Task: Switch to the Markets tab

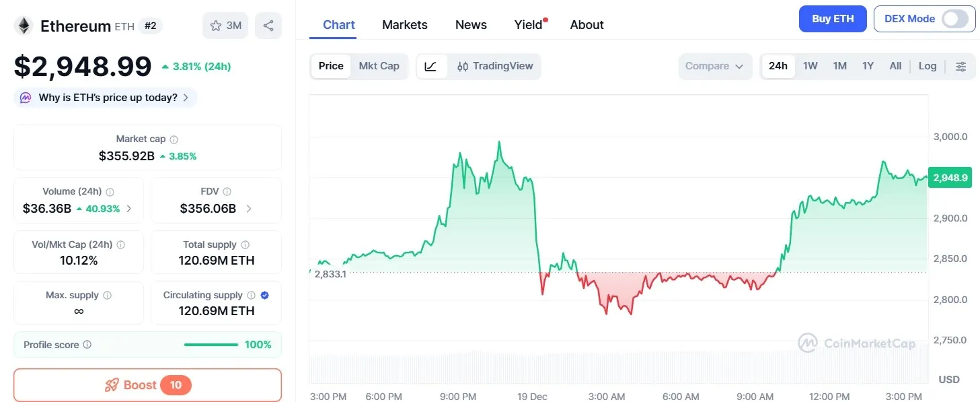Action: pos(404,24)
